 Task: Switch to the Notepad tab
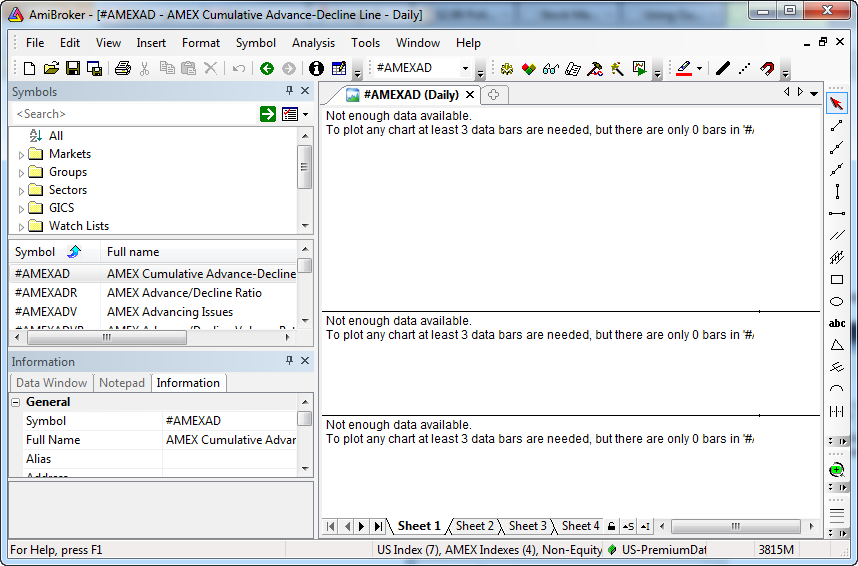[121, 383]
